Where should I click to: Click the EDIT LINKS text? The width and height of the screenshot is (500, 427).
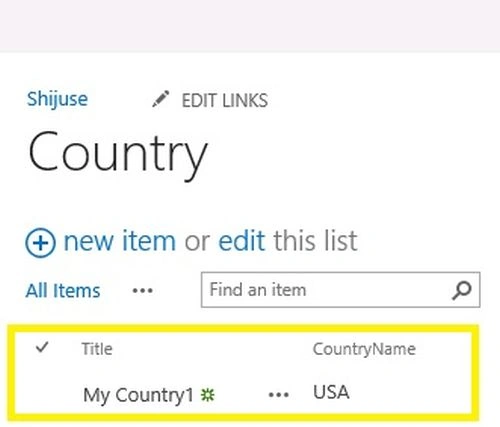(225, 100)
